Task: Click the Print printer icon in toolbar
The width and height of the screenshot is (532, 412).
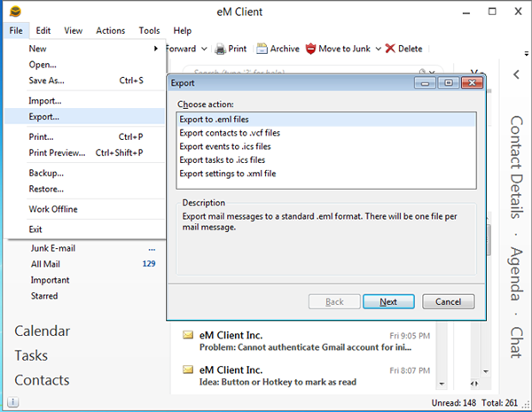Action: [221, 49]
